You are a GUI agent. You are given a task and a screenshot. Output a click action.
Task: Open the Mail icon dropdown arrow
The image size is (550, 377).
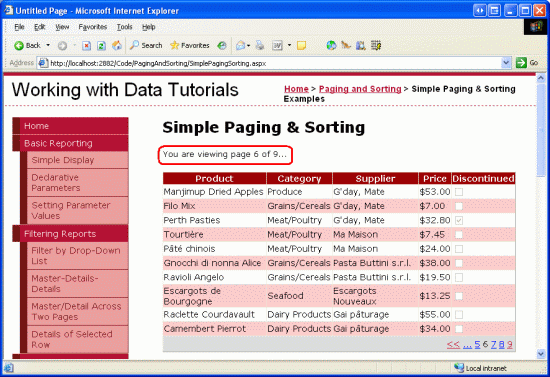pos(248,46)
